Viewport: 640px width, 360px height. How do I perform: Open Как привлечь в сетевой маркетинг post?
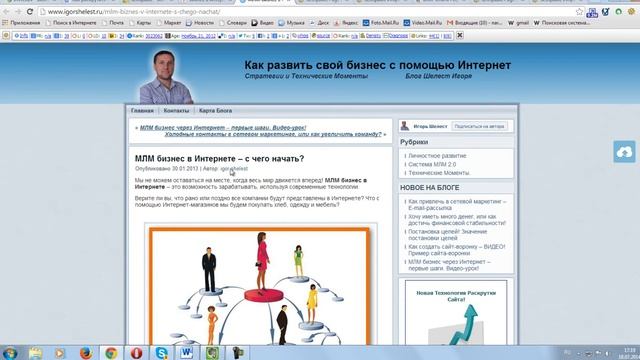coord(457,205)
